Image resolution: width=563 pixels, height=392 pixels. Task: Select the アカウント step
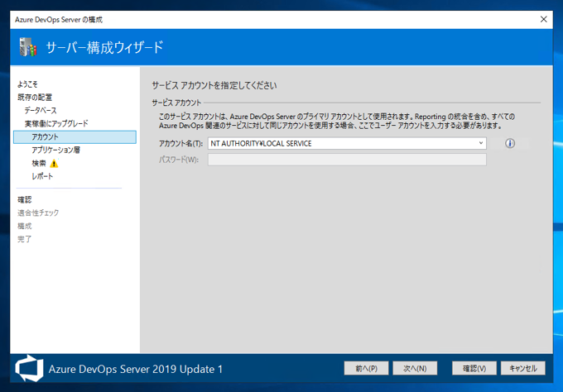coord(75,137)
